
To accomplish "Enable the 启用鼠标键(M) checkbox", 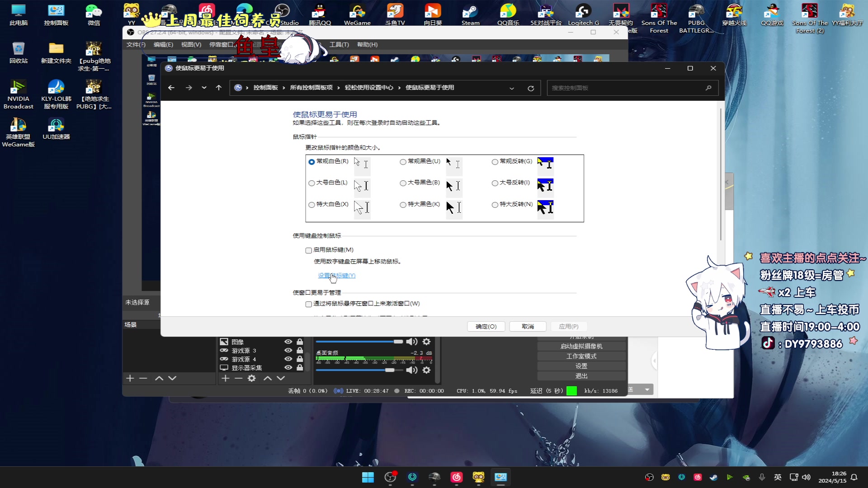I will [x=309, y=250].
